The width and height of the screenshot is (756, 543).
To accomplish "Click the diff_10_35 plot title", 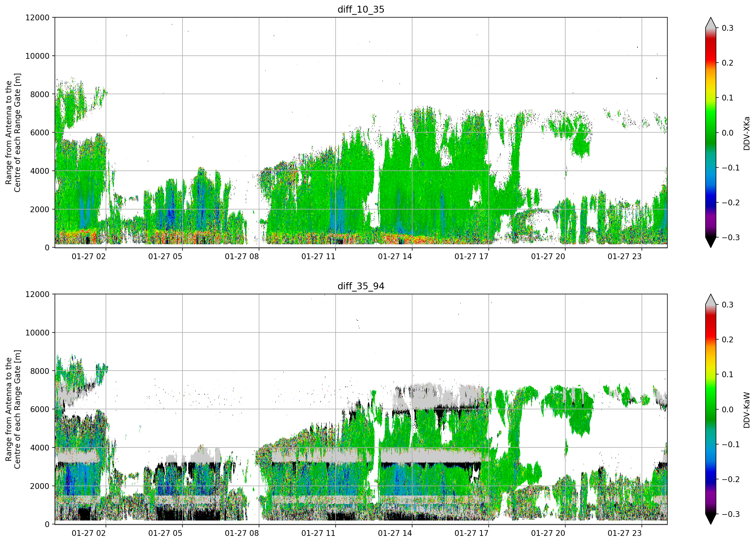I will [361, 9].
